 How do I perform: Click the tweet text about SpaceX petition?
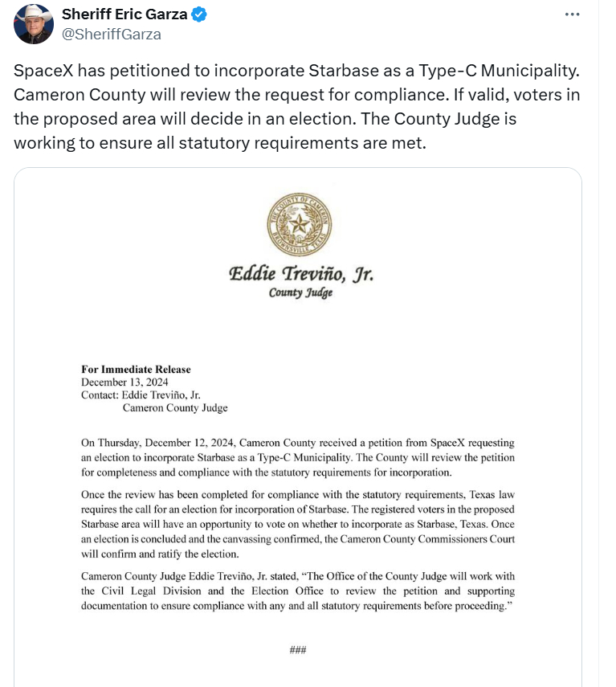click(x=296, y=107)
